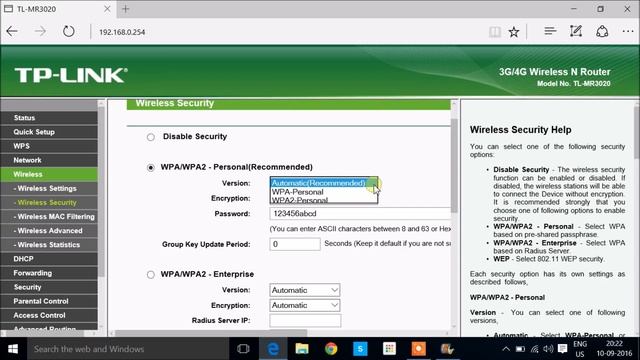Image resolution: width=640 pixels, height=360 pixels.
Task: Open WPS menu item
Action: point(49,146)
